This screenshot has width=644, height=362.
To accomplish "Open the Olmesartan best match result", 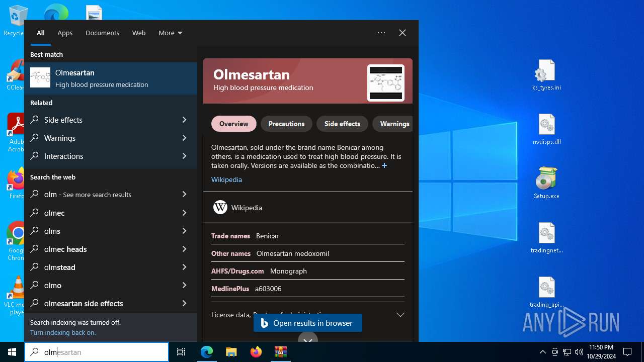I will click(x=111, y=78).
